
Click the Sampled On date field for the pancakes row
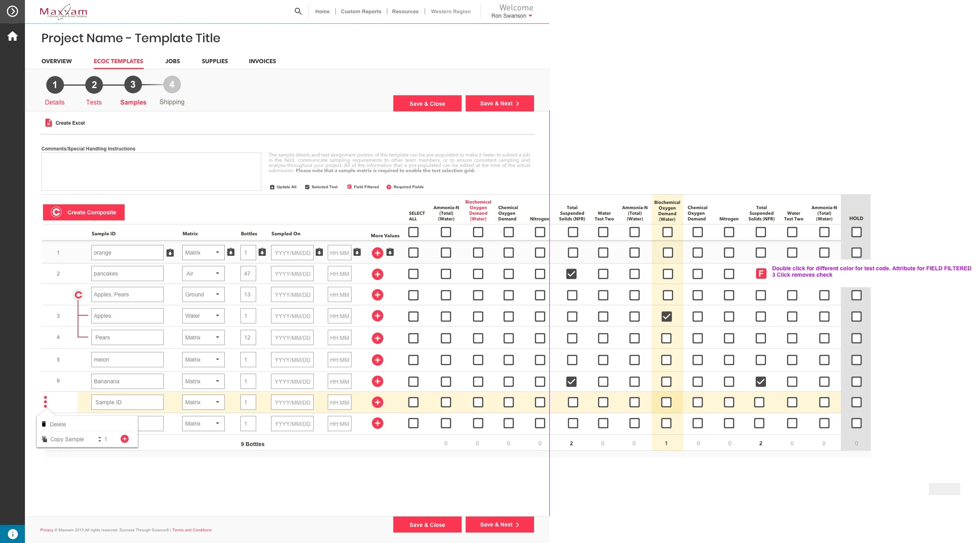292,274
